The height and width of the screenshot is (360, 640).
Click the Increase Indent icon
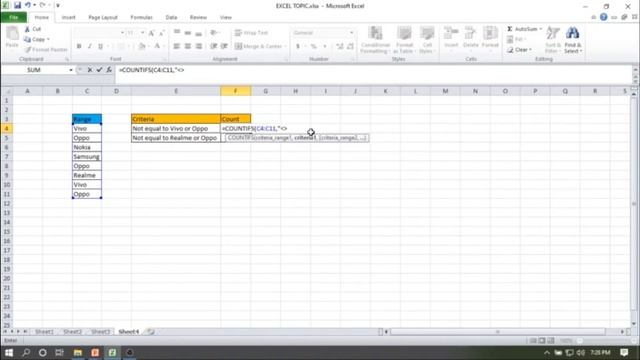click(224, 46)
